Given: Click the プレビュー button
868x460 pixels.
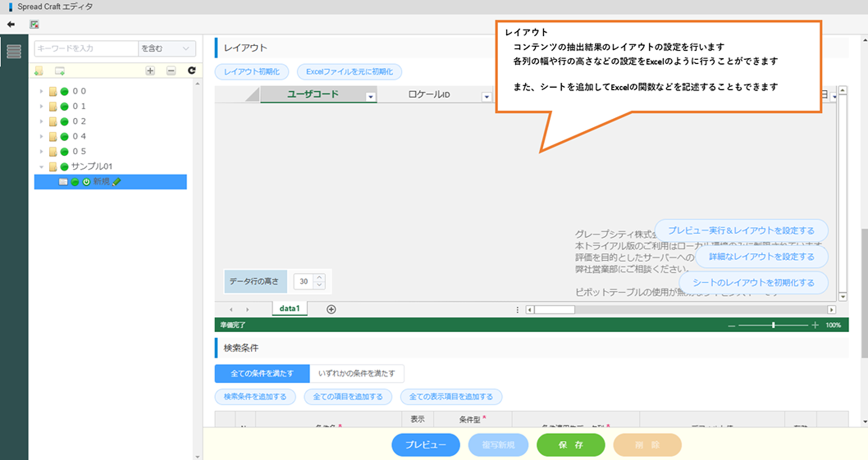Looking at the screenshot, I should [425, 445].
